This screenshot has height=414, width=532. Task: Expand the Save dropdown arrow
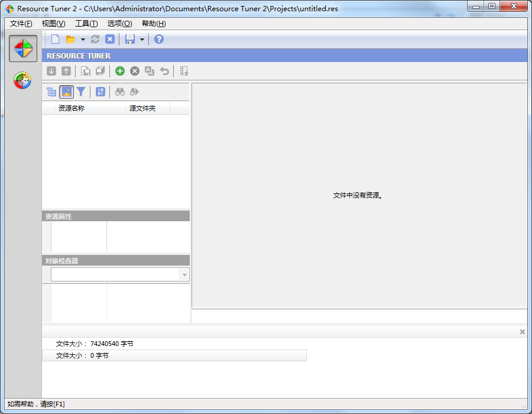(x=142, y=40)
